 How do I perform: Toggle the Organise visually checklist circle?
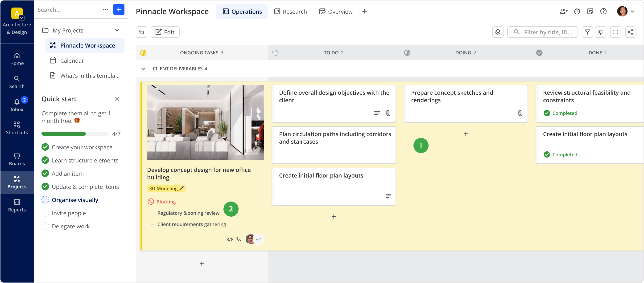pos(45,200)
